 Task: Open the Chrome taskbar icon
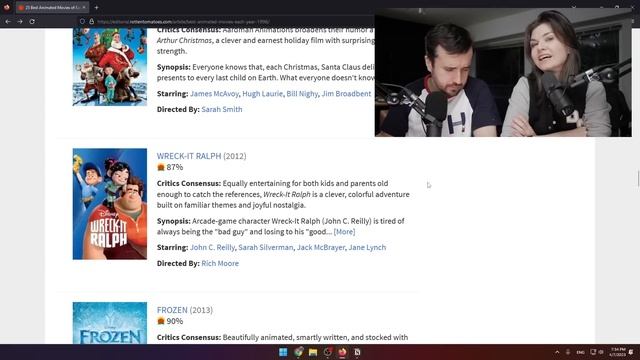tap(298, 352)
